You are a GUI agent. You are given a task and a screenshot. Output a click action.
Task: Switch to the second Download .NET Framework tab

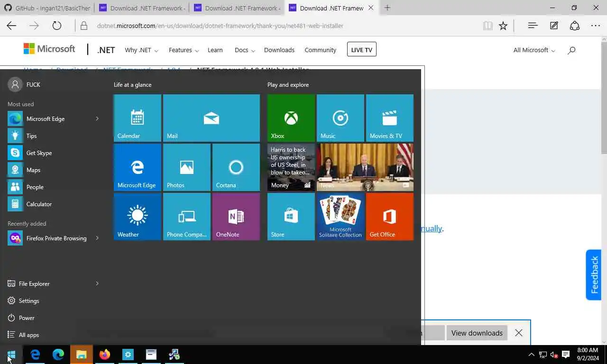pos(236,8)
